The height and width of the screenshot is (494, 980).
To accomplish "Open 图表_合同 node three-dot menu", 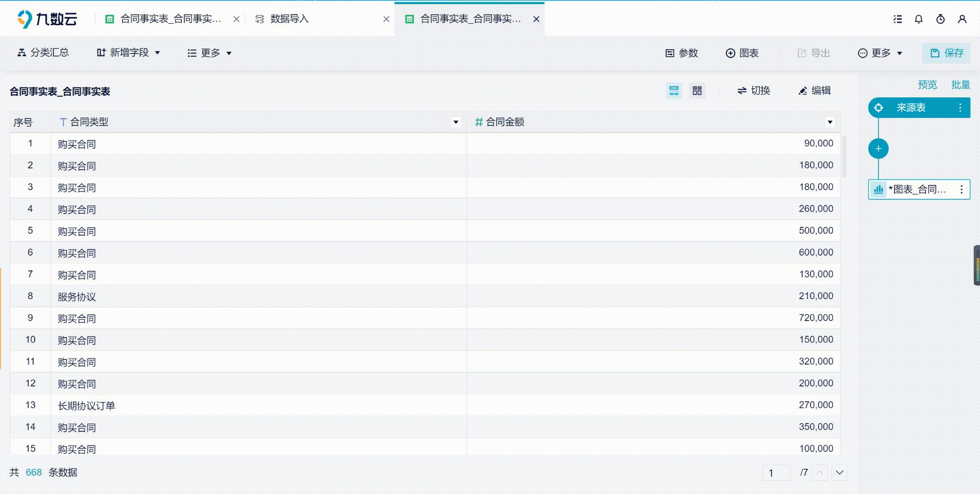I will point(961,189).
